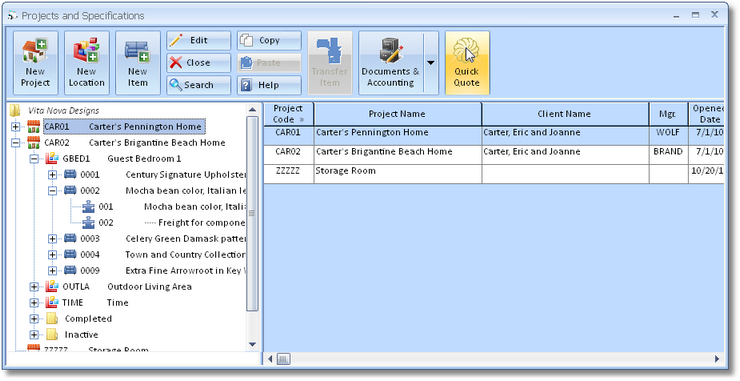740x381 pixels.
Task: Open Help from the toolbar
Action: pyautogui.click(x=269, y=85)
